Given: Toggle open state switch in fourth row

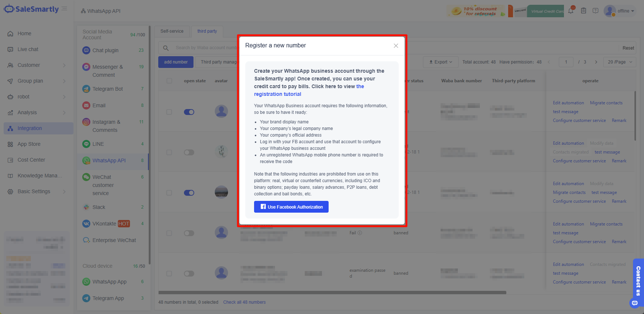Looking at the screenshot, I should [189, 233].
